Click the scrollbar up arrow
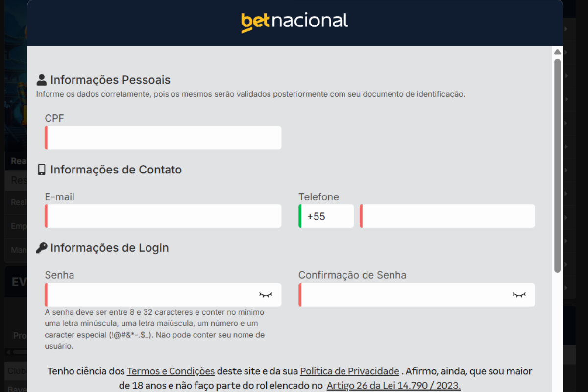The image size is (588, 392). (x=557, y=51)
